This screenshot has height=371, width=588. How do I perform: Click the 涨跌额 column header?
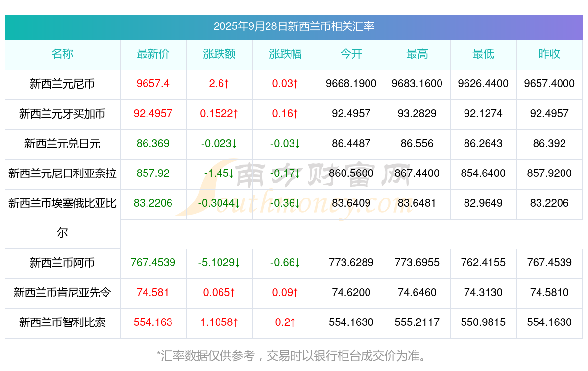click(x=219, y=54)
